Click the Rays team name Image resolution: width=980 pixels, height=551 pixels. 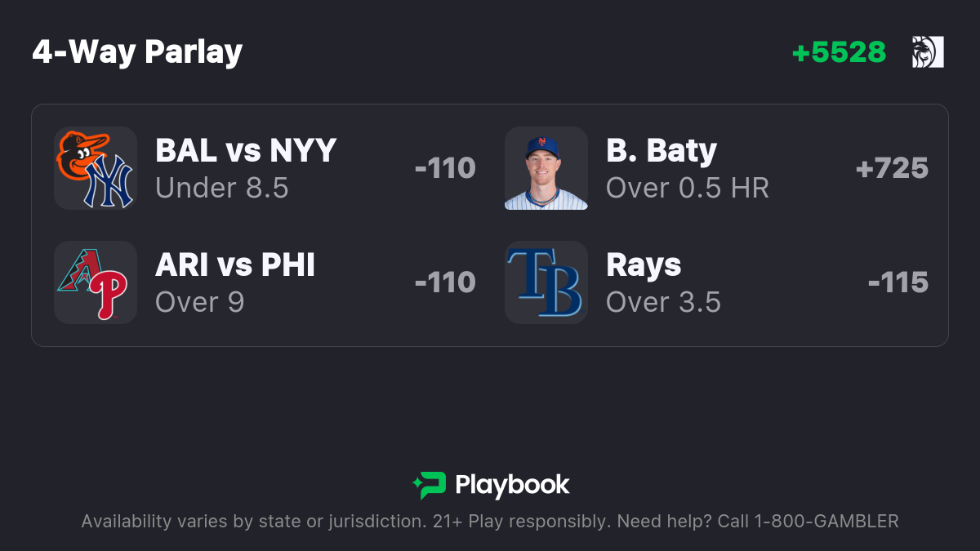pos(644,265)
